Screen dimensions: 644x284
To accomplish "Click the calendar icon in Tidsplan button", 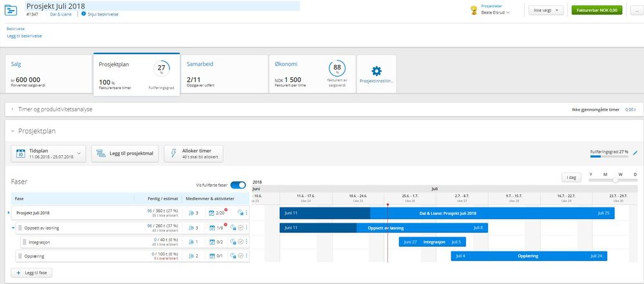I will point(21,154).
